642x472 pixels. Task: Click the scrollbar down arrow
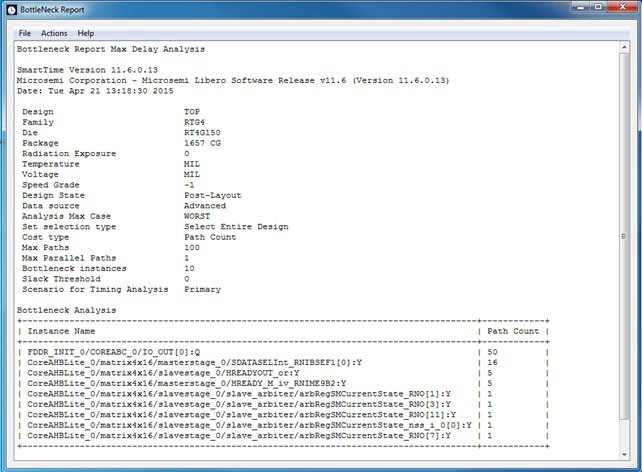(624, 454)
